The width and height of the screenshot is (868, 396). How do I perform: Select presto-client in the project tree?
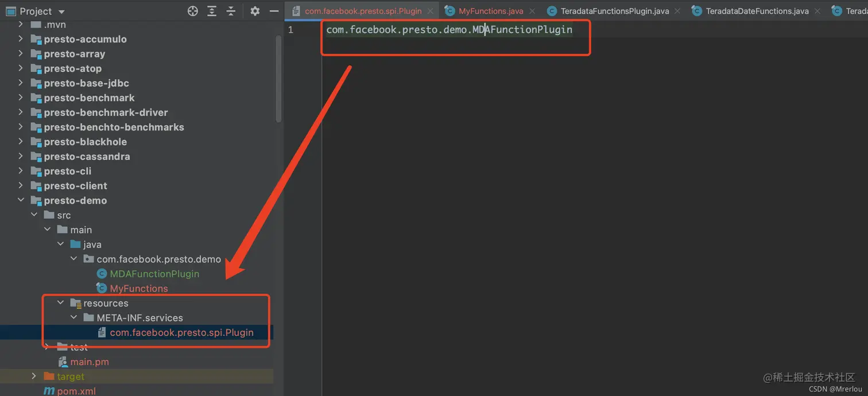(x=75, y=185)
